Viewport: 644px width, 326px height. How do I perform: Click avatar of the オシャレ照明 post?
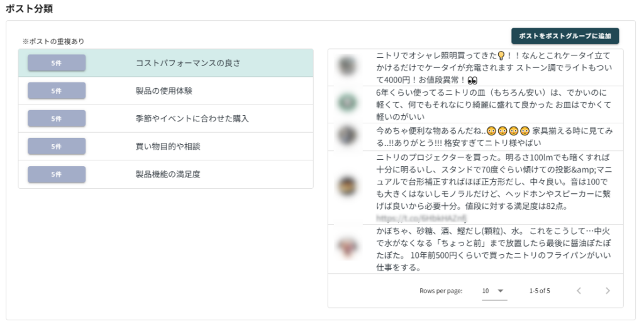coord(347,65)
